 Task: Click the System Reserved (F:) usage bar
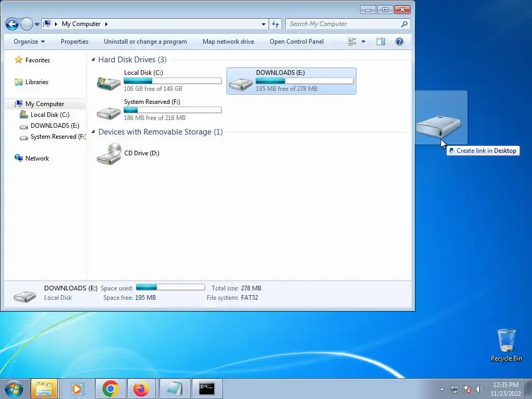(172, 110)
